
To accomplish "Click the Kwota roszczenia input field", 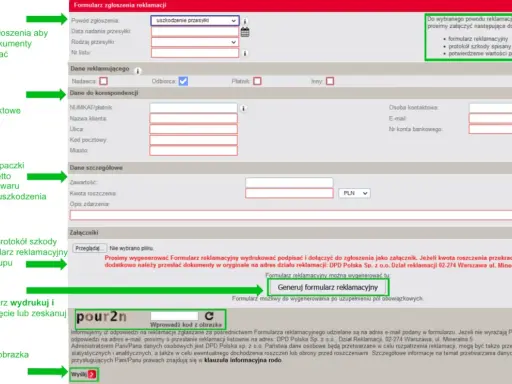I will click(289, 193).
